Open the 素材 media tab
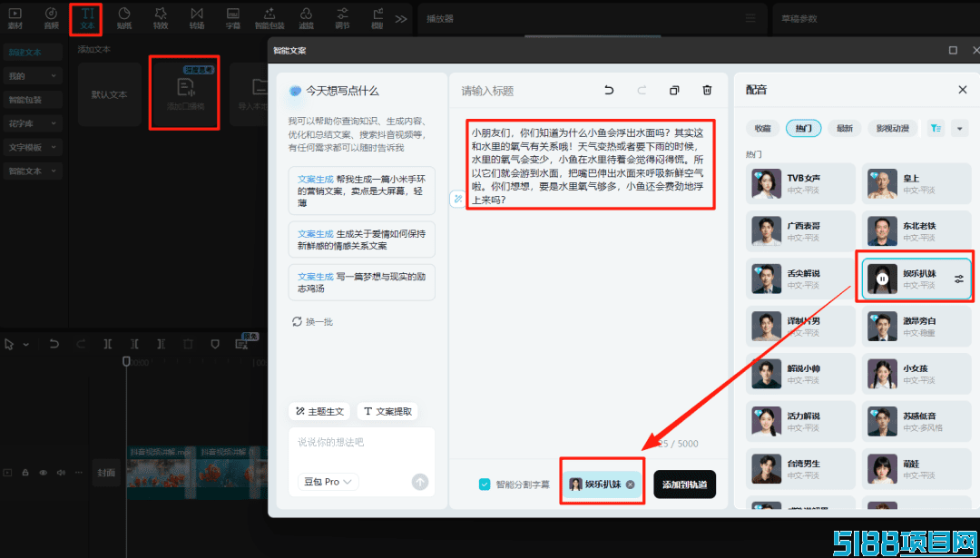Image resolution: width=980 pixels, height=558 pixels. tap(15, 19)
